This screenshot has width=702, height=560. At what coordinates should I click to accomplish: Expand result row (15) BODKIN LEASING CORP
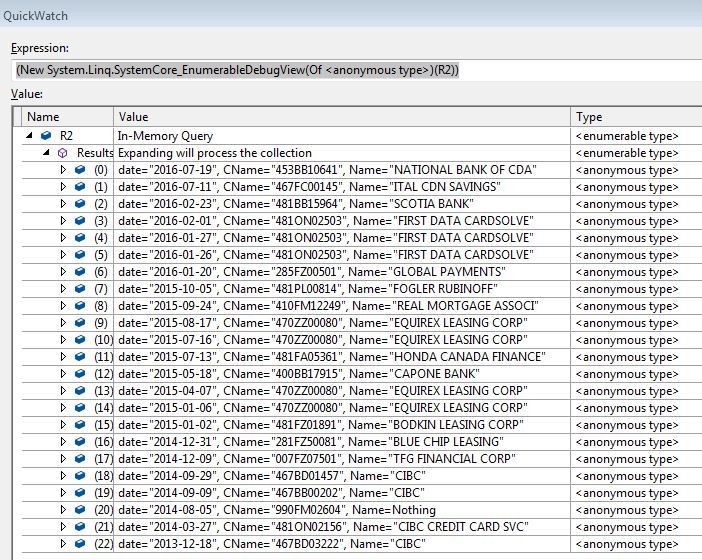[63, 424]
